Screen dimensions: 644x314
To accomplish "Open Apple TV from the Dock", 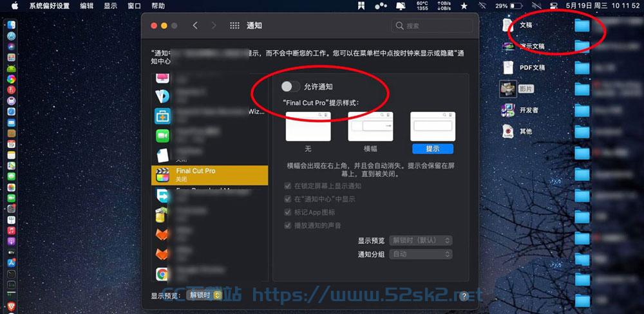I will pos(12,252).
